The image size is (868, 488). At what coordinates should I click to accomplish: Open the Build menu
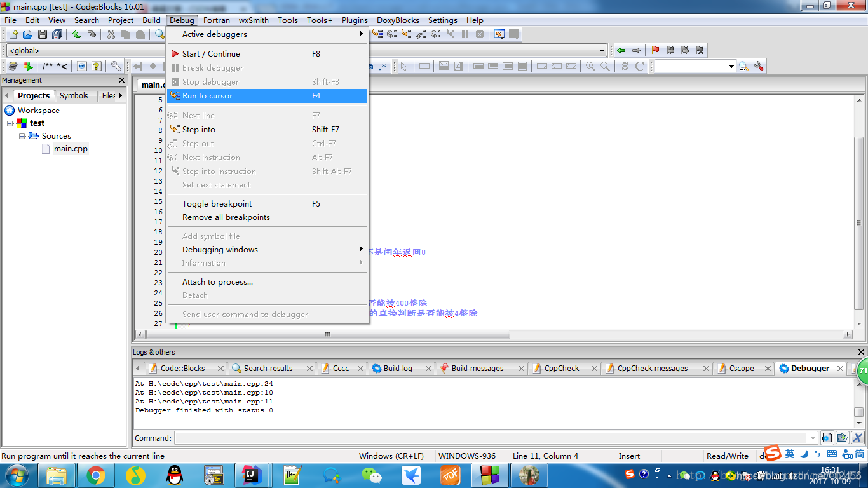pyautogui.click(x=151, y=20)
